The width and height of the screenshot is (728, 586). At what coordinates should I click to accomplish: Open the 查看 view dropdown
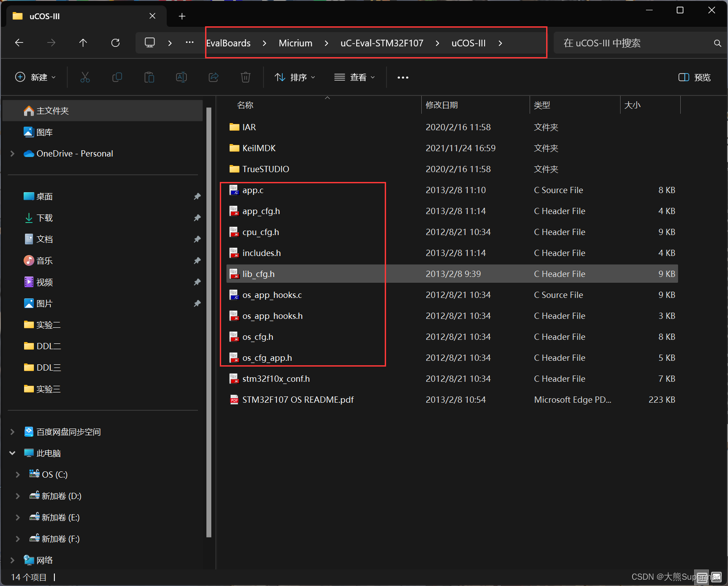coord(355,77)
